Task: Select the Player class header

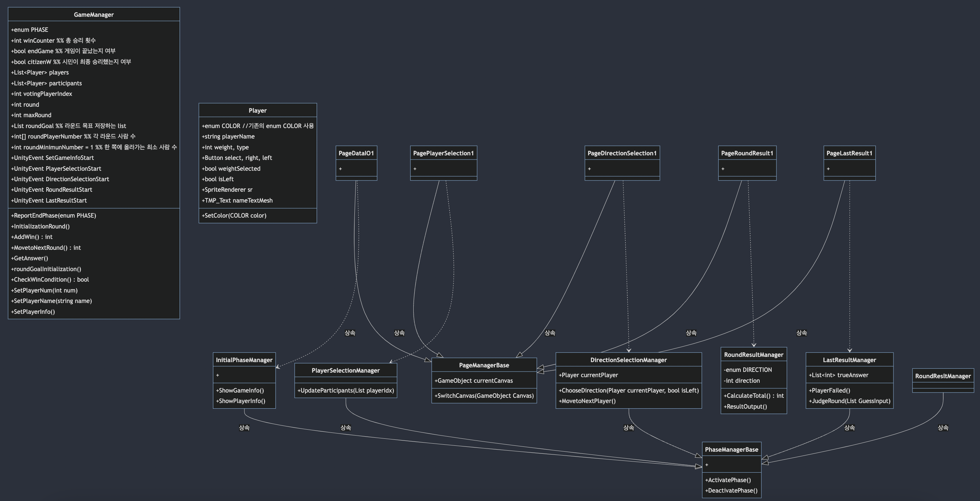Action: coord(257,111)
